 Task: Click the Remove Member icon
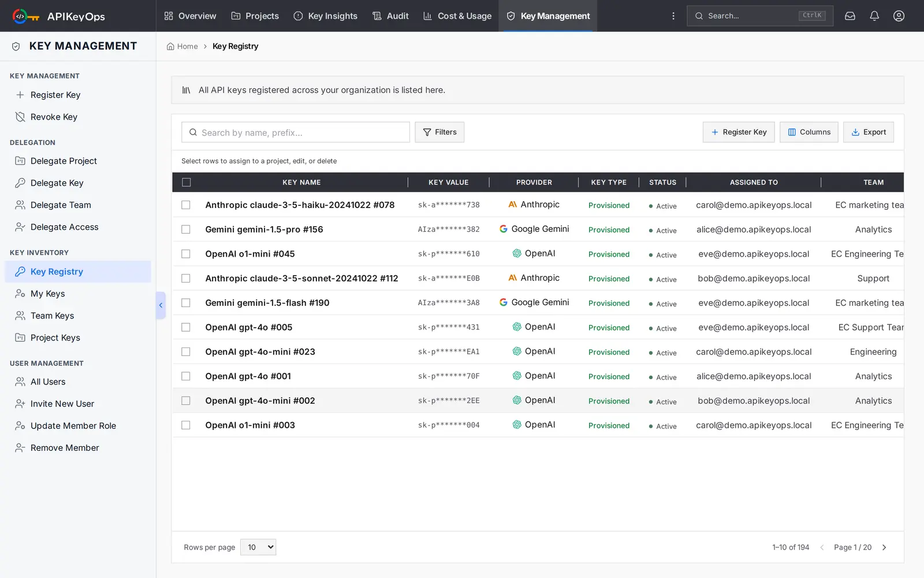(20, 447)
